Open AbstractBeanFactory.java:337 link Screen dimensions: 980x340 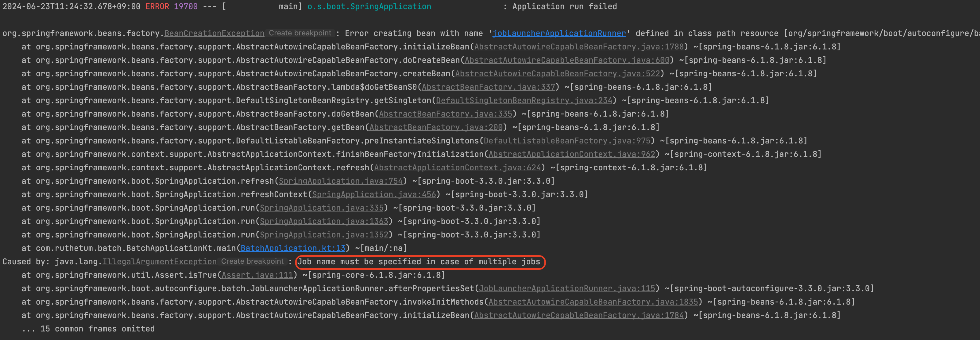(488, 87)
